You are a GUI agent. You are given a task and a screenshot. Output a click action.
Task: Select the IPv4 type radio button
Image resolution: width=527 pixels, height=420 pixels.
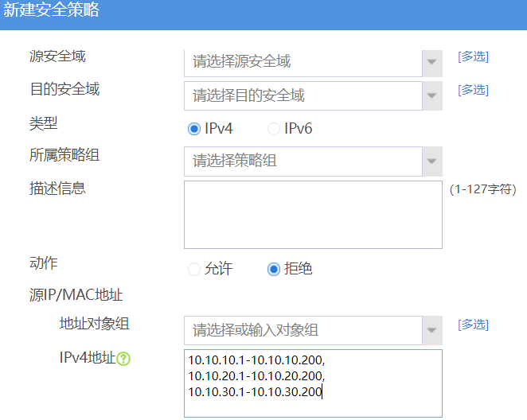pyautogui.click(x=194, y=129)
